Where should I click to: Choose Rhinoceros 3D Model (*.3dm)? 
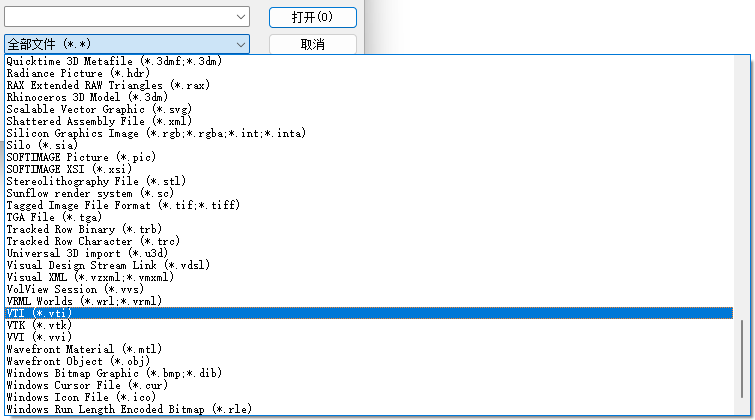point(369,97)
